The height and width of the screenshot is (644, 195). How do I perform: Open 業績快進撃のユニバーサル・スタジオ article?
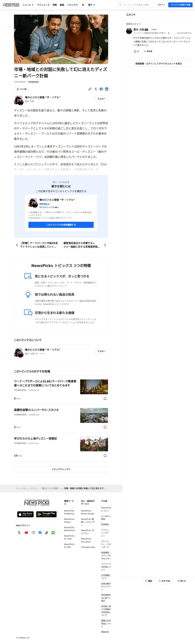36,410
